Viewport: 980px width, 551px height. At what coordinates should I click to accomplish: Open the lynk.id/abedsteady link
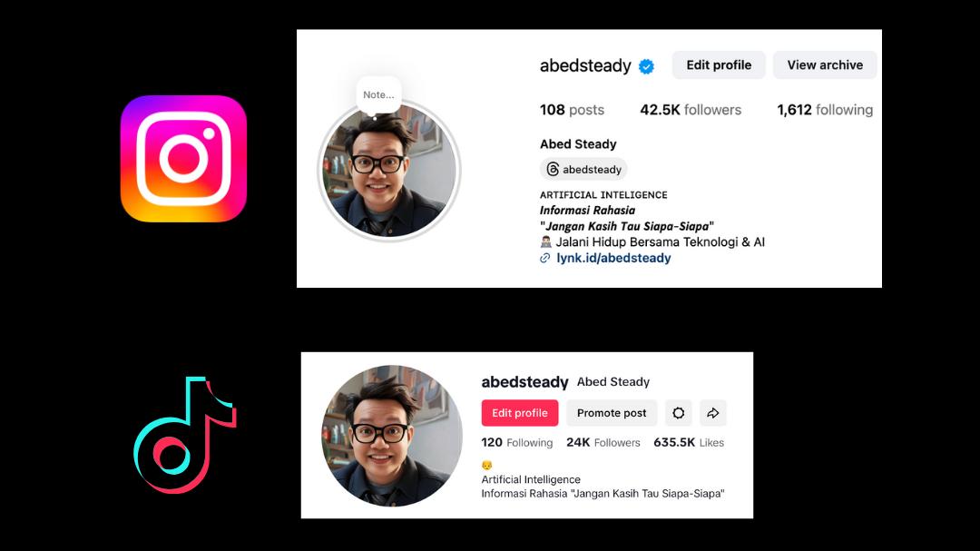pos(613,259)
